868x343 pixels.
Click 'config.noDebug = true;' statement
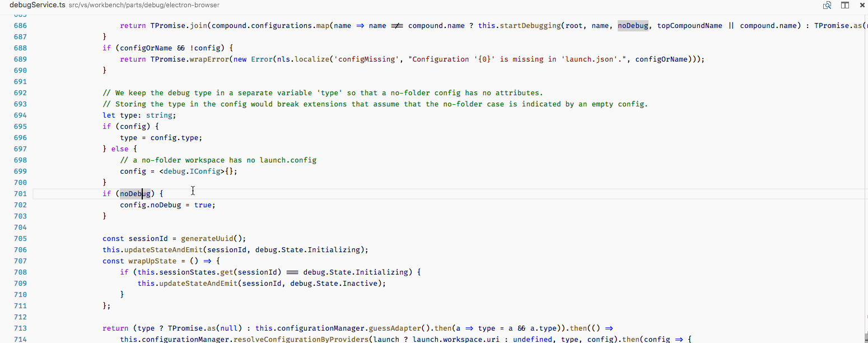coord(167,205)
